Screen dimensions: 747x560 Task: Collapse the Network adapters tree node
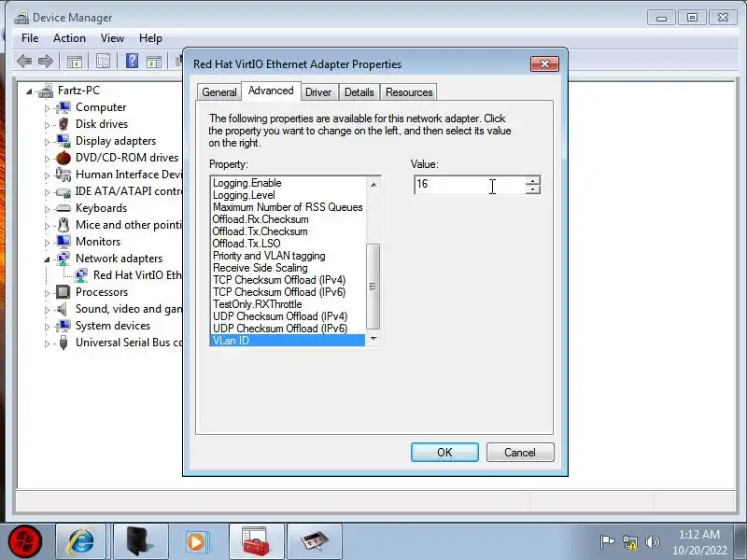point(47,259)
